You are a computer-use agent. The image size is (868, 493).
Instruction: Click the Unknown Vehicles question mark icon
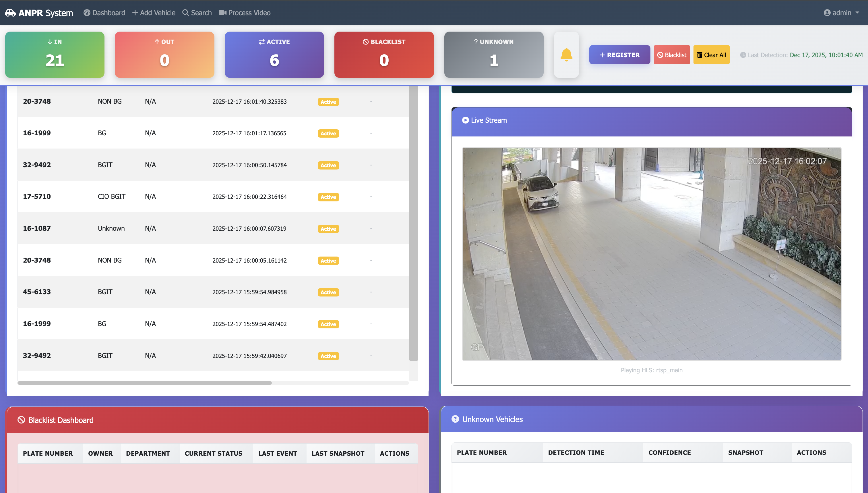click(455, 419)
